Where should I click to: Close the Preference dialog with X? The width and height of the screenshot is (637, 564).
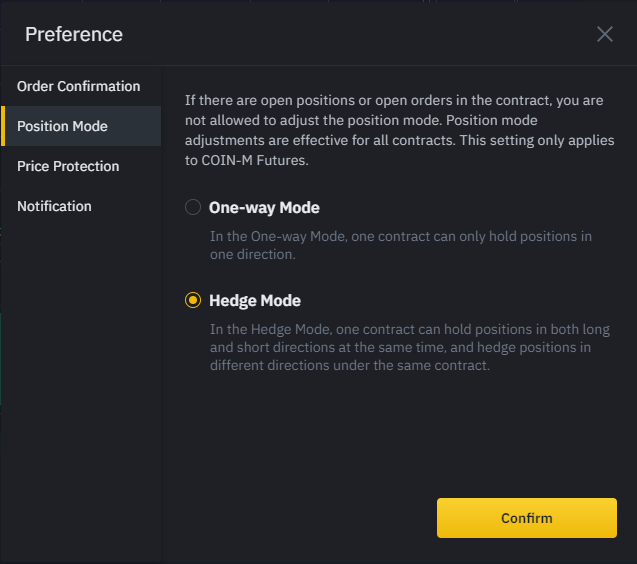point(604,34)
